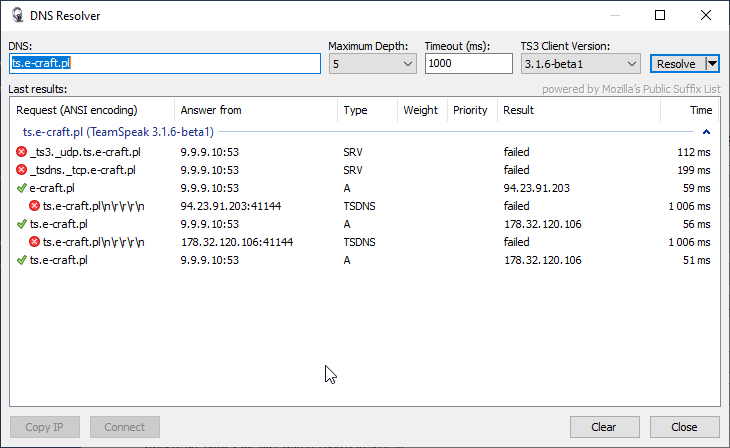
Task: Click the Resolve button
Action: click(676, 64)
